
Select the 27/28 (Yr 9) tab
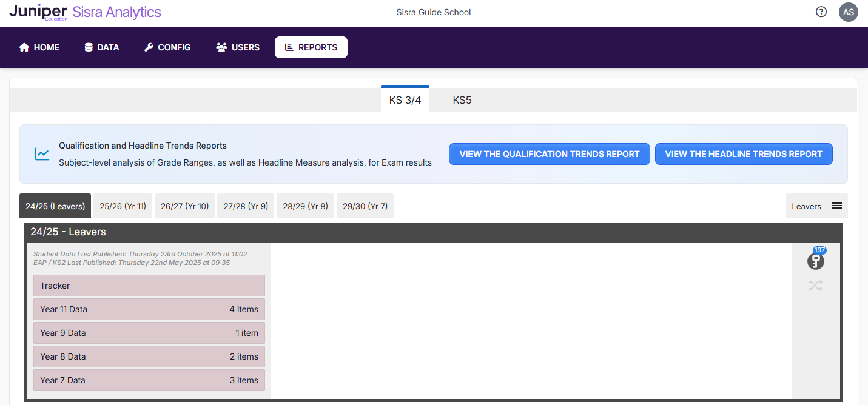pos(246,206)
